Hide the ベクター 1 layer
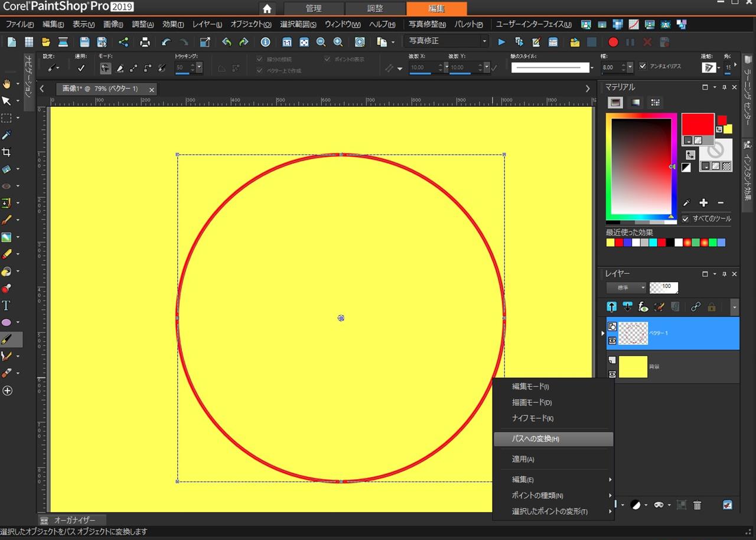This screenshot has width=756, height=540. [612, 341]
